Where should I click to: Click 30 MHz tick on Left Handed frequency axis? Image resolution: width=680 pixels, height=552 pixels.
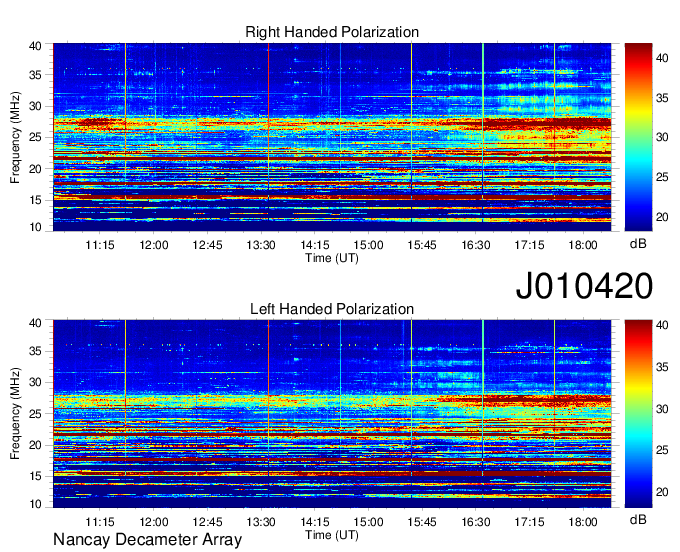click(x=36, y=382)
